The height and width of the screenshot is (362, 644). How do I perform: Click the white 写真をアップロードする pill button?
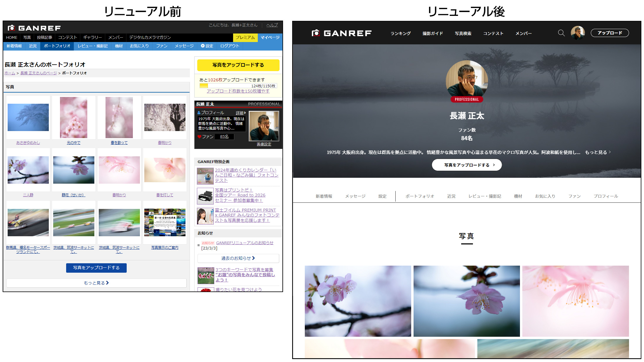466,165
